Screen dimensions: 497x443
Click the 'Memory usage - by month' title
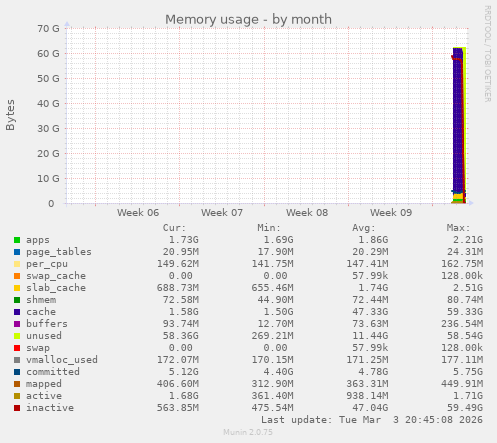point(248,19)
